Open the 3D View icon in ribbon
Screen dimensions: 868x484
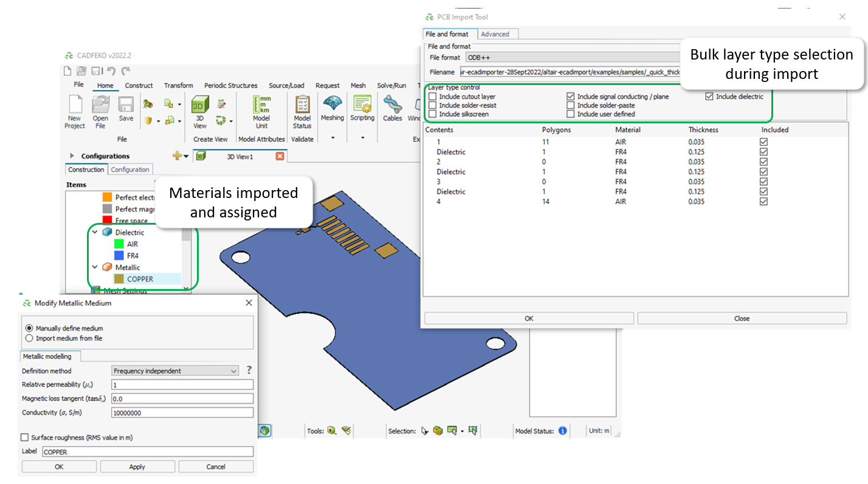click(x=200, y=106)
